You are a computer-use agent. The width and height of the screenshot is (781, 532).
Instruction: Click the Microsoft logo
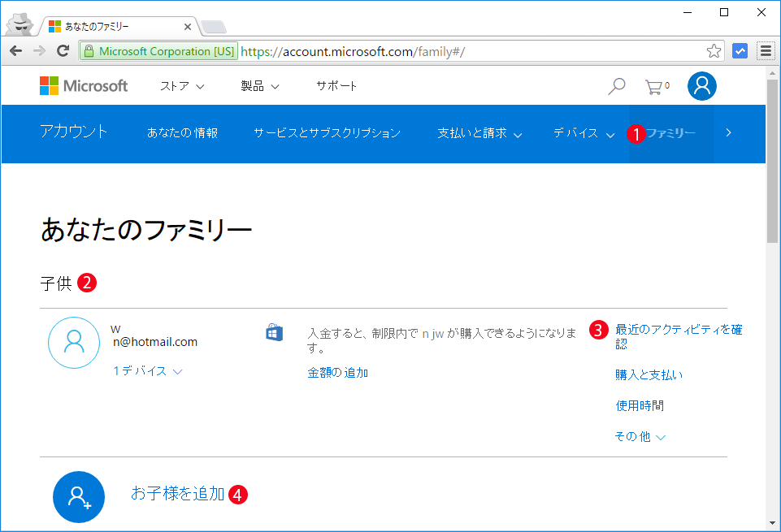(84, 85)
